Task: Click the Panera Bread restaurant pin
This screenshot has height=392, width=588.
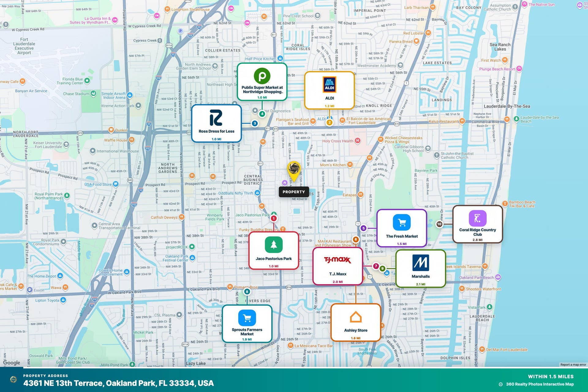Action: click(416, 41)
